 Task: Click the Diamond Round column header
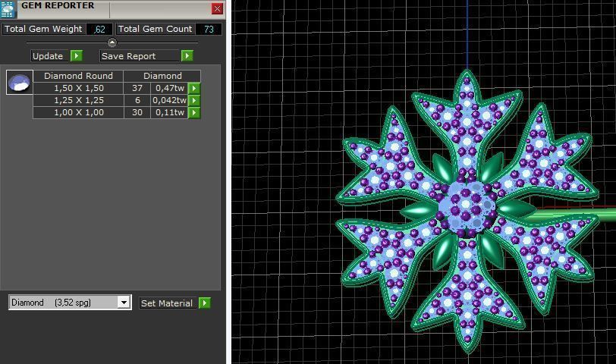coord(78,76)
